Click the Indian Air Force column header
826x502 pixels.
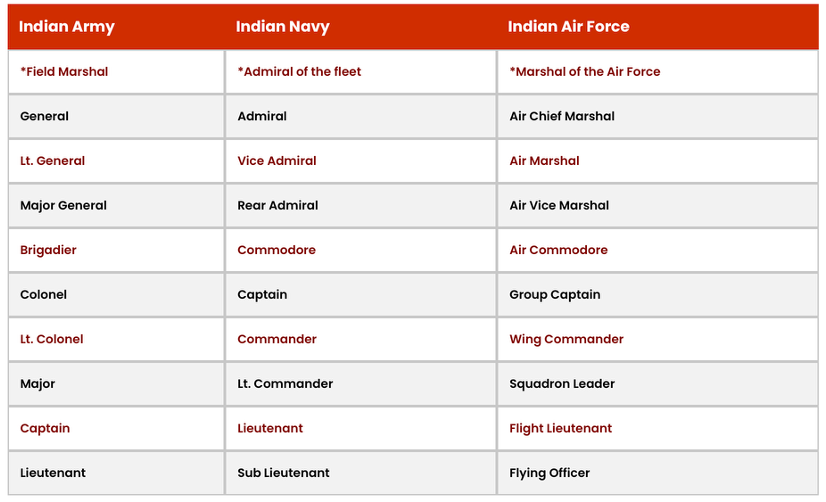tap(568, 27)
